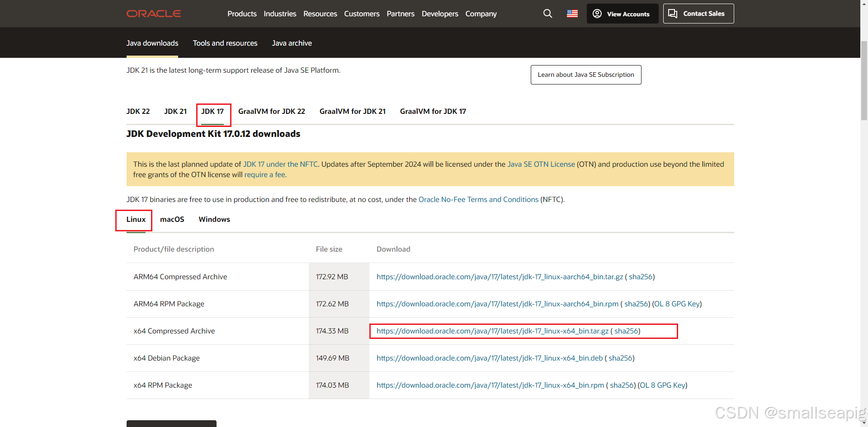Image resolution: width=868 pixels, height=427 pixels.
Task: Open the Customers menu
Action: pyautogui.click(x=362, y=14)
